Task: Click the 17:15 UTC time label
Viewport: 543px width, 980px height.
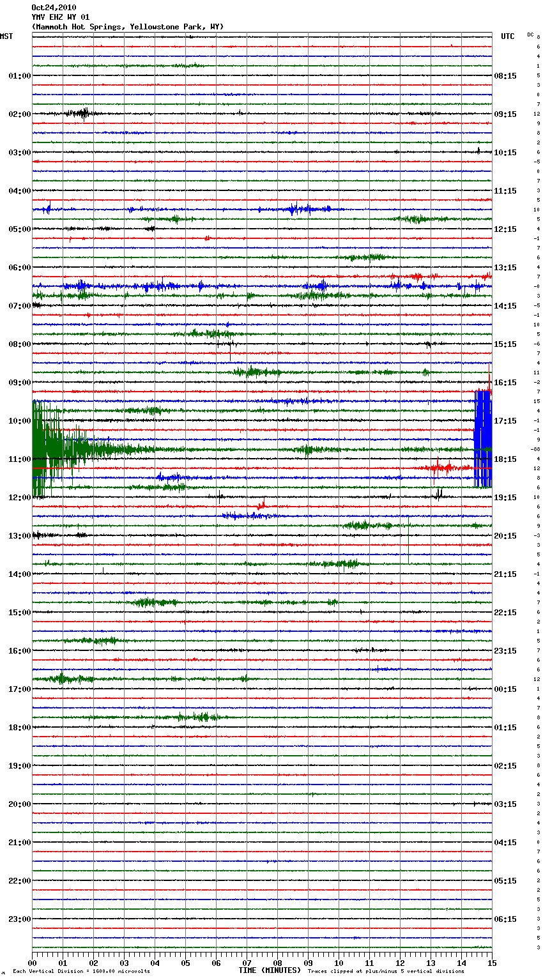Action: pos(505,421)
